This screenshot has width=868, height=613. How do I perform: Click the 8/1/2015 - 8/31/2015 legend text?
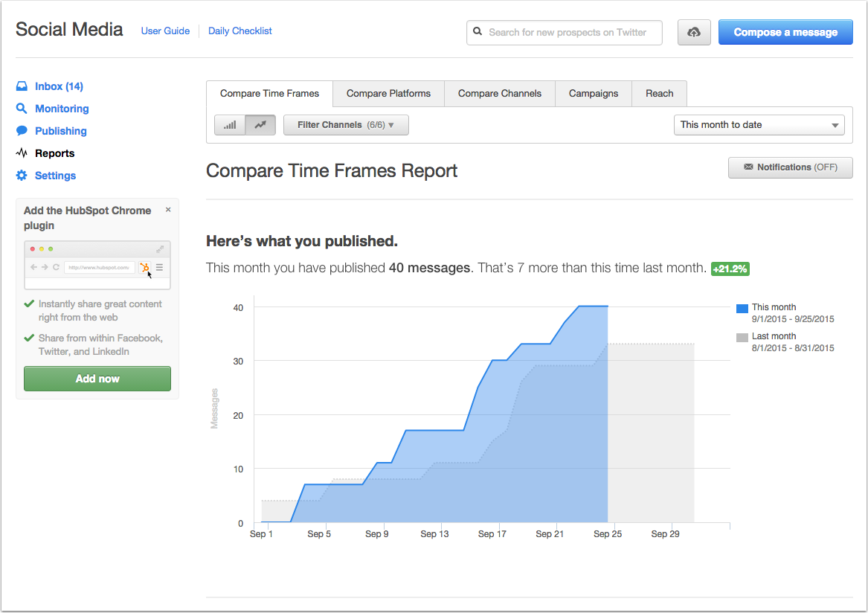tap(793, 347)
